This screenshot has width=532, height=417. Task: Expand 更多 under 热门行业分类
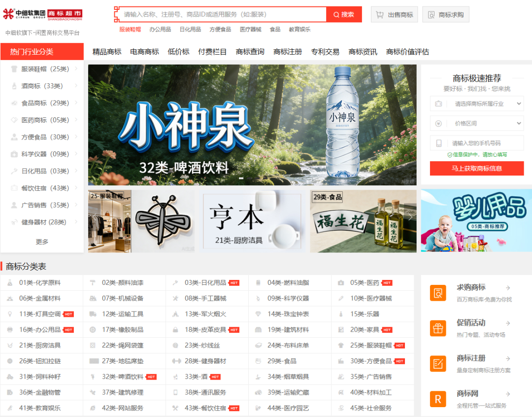coord(42,242)
